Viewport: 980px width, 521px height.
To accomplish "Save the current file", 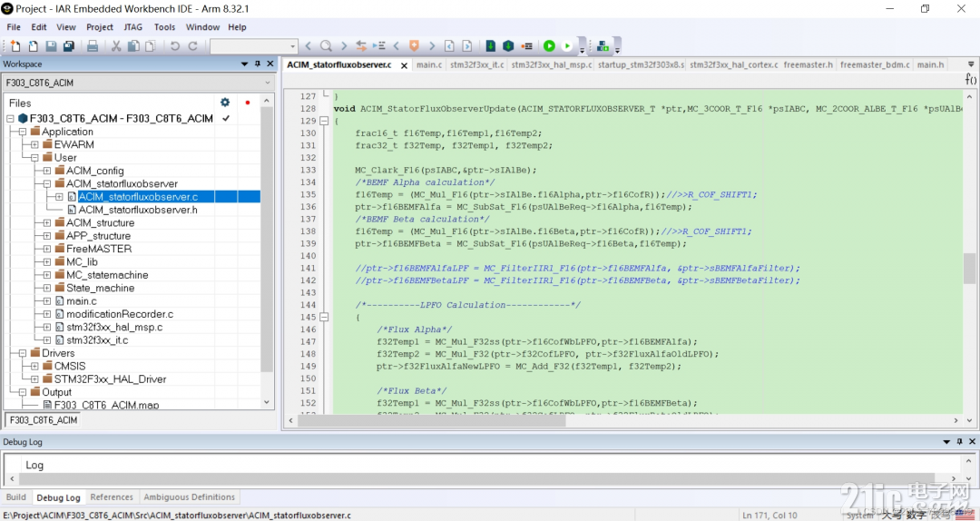I will pyautogui.click(x=51, y=45).
